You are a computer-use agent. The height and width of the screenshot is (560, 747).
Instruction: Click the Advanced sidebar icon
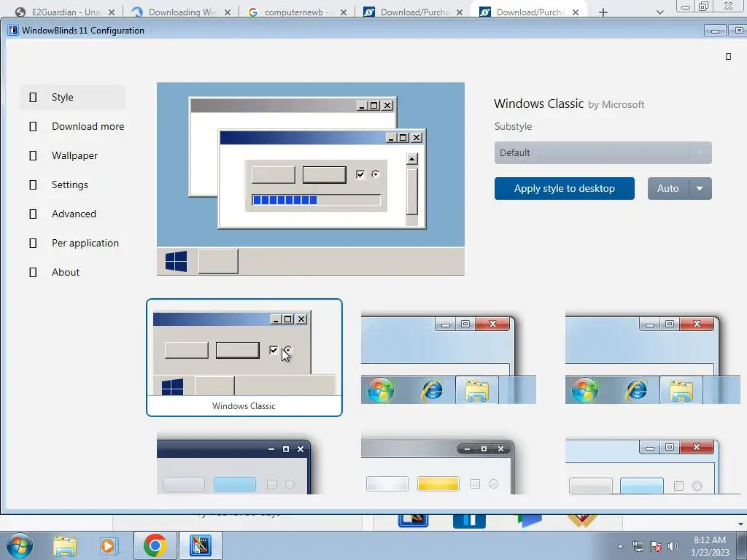[33, 214]
